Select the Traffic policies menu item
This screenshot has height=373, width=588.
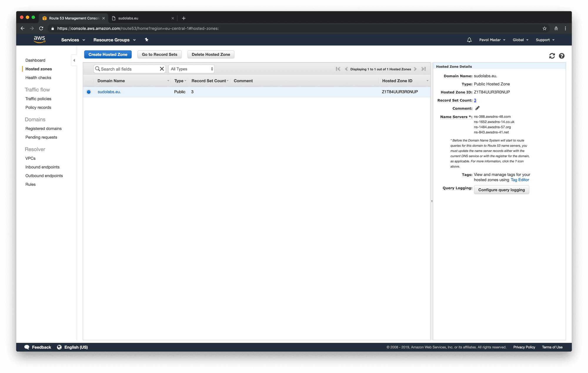tap(38, 98)
